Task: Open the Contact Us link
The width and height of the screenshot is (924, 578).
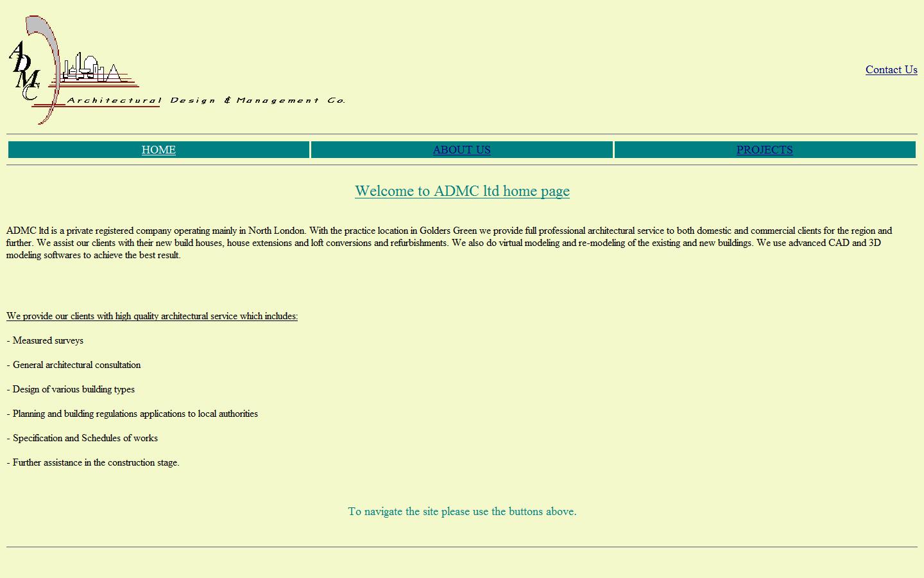Action: coord(891,69)
